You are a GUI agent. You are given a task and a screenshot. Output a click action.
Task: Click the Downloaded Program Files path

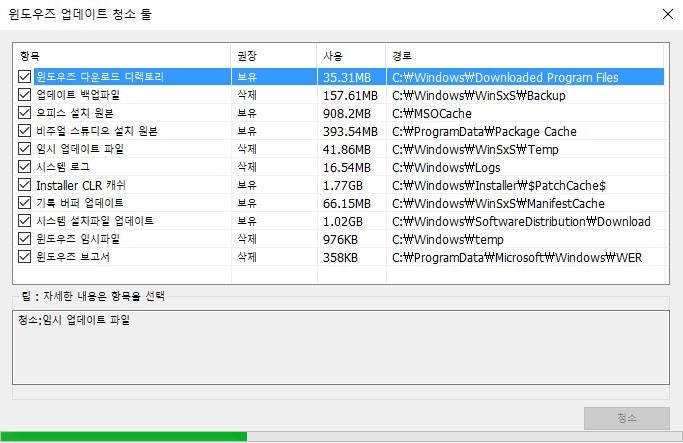pyautogui.click(x=505, y=78)
